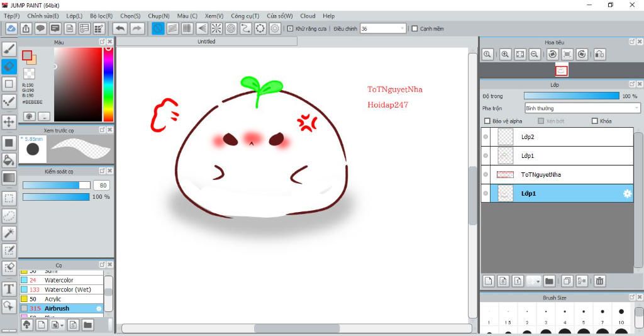
Task: Turn on the concentric circle snap guide
Action: tap(231, 28)
